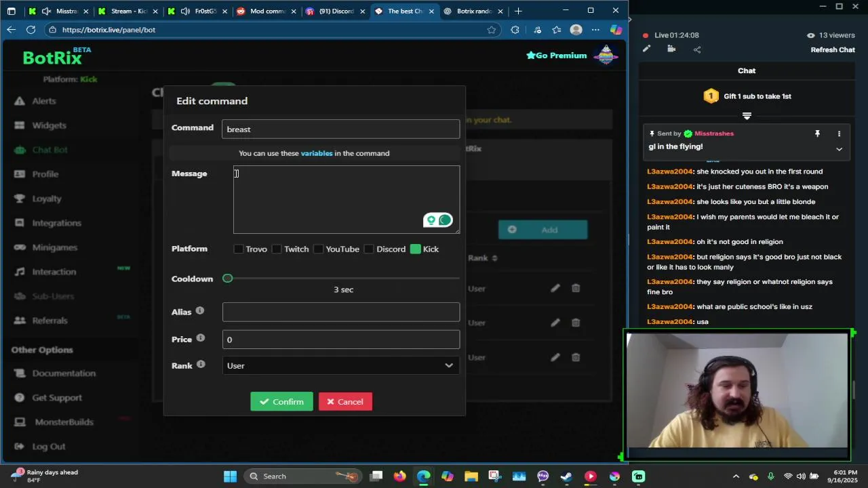Open Widgets in the BotRix sidebar
The image size is (868, 488).
click(x=49, y=125)
